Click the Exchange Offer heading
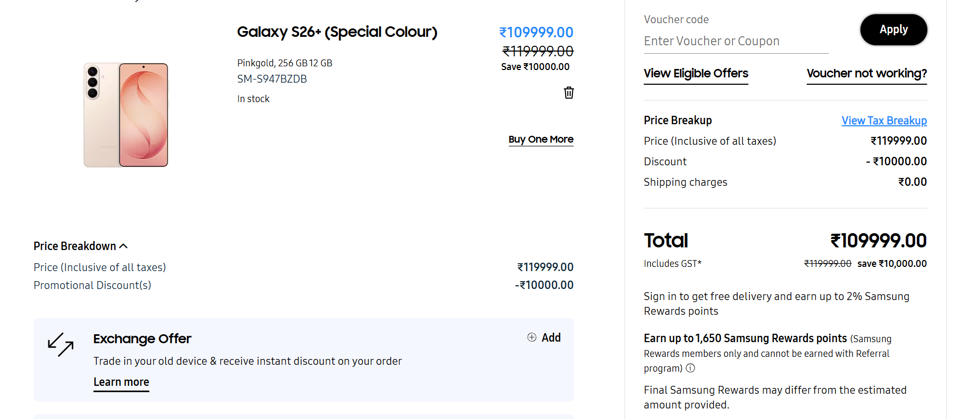 [142, 338]
